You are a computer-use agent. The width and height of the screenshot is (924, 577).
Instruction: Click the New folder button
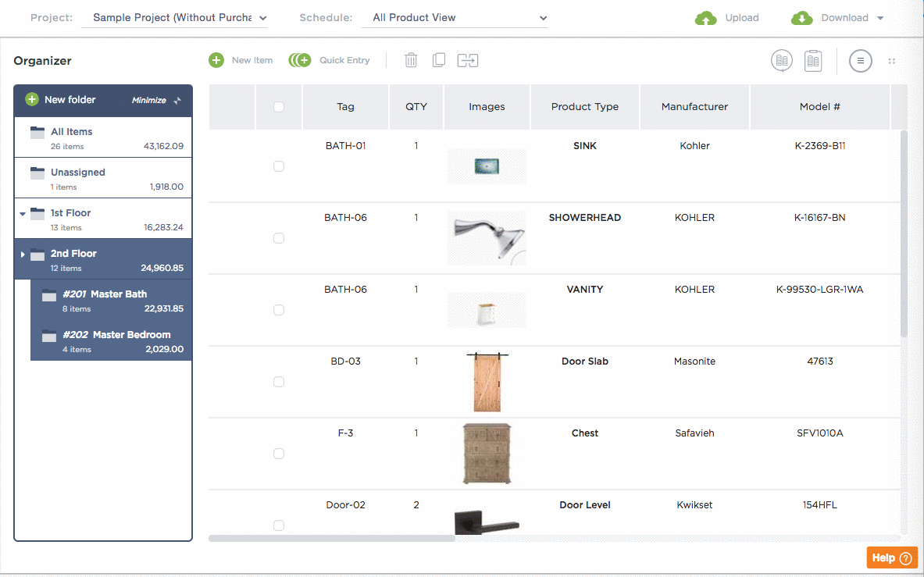pyautogui.click(x=60, y=99)
